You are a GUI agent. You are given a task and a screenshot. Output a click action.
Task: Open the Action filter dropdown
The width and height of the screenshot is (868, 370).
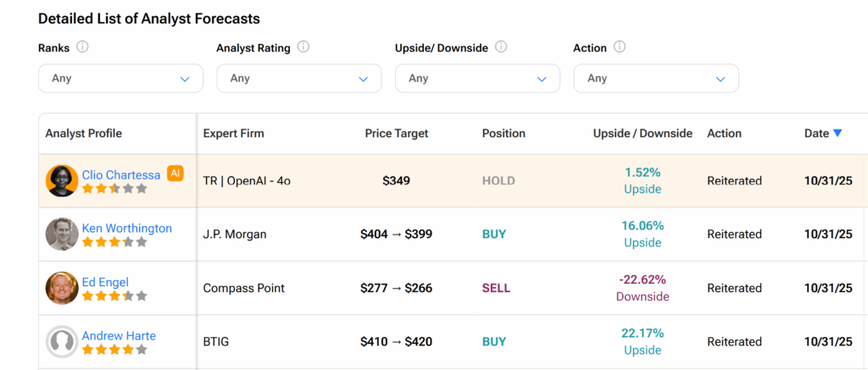click(x=656, y=79)
